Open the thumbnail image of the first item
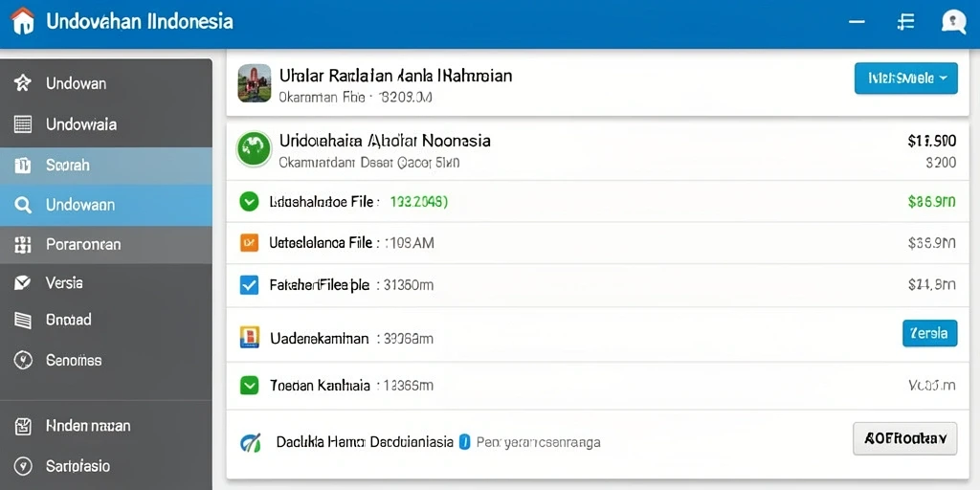980x490 pixels. tap(255, 82)
